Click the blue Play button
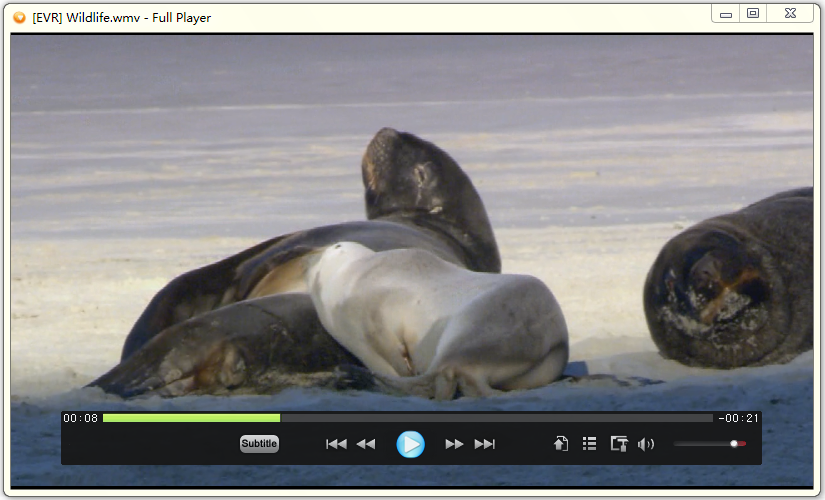The width and height of the screenshot is (825, 500). (x=410, y=444)
